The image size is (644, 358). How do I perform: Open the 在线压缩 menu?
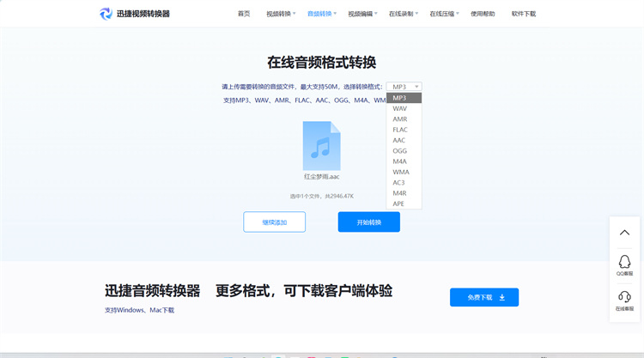click(444, 14)
